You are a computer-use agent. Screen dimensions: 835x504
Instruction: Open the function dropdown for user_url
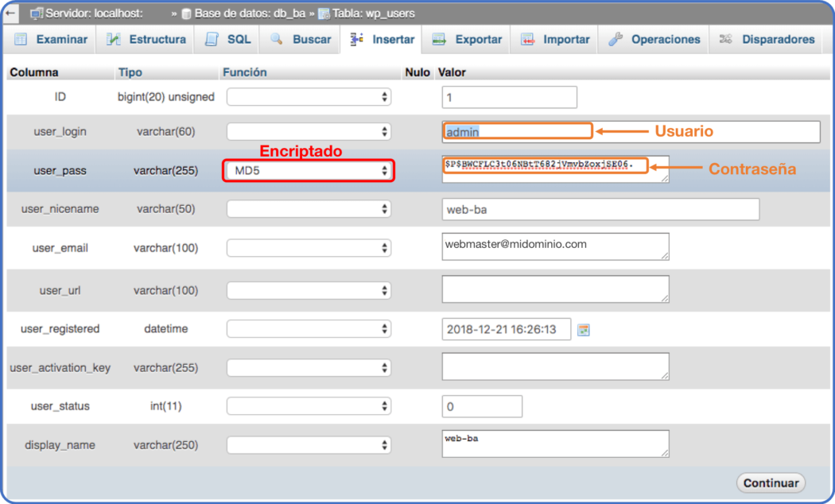(x=309, y=290)
